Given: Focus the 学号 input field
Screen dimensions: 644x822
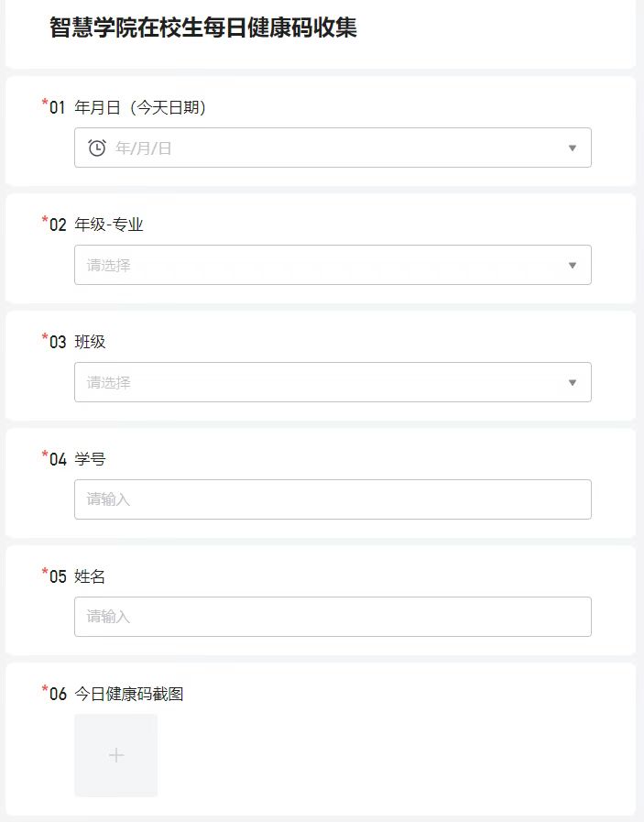Looking at the screenshot, I should pyautogui.click(x=333, y=499).
